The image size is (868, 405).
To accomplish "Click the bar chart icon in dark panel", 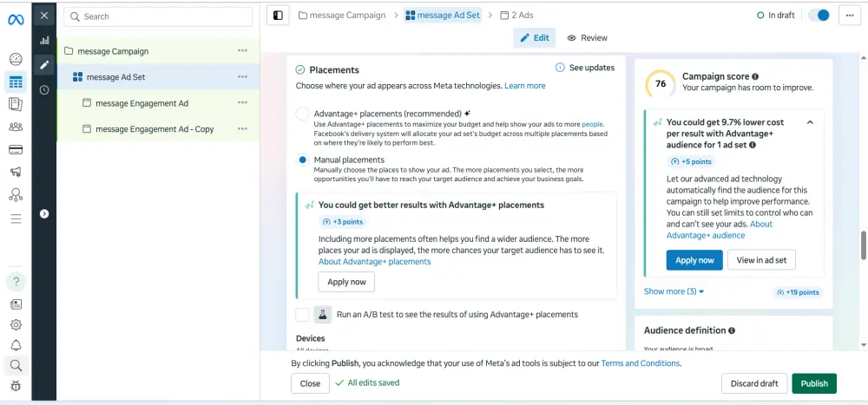I will [44, 41].
